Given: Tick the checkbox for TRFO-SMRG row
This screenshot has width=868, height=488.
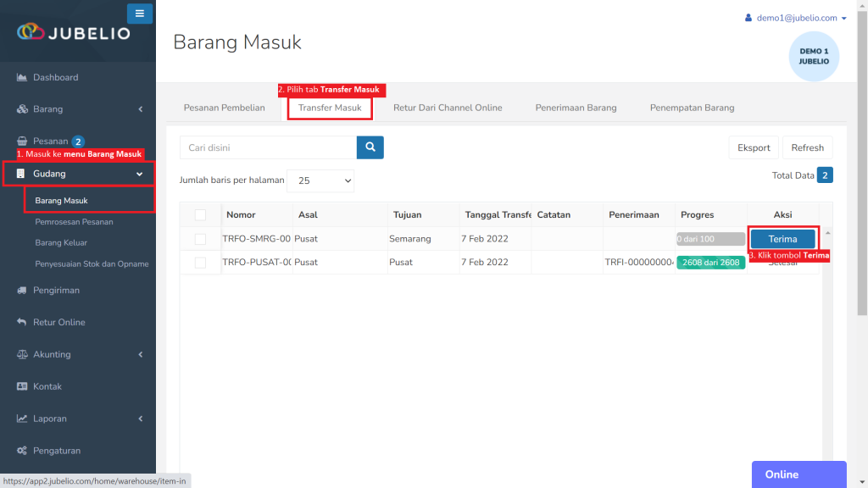Looking at the screenshot, I should pyautogui.click(x=200, y=239).
